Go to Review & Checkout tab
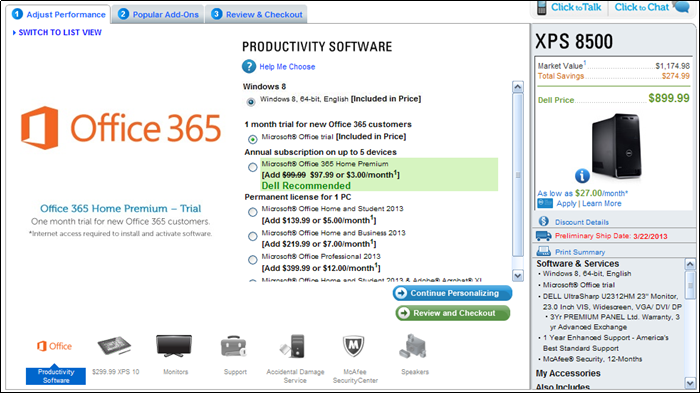 click(x=257, y=14)
